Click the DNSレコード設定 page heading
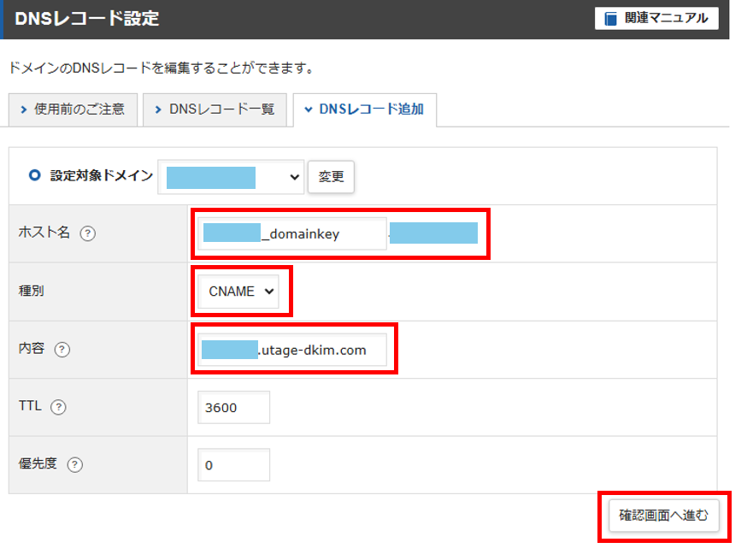The image size is (753, 560). (x=87, y=19)
